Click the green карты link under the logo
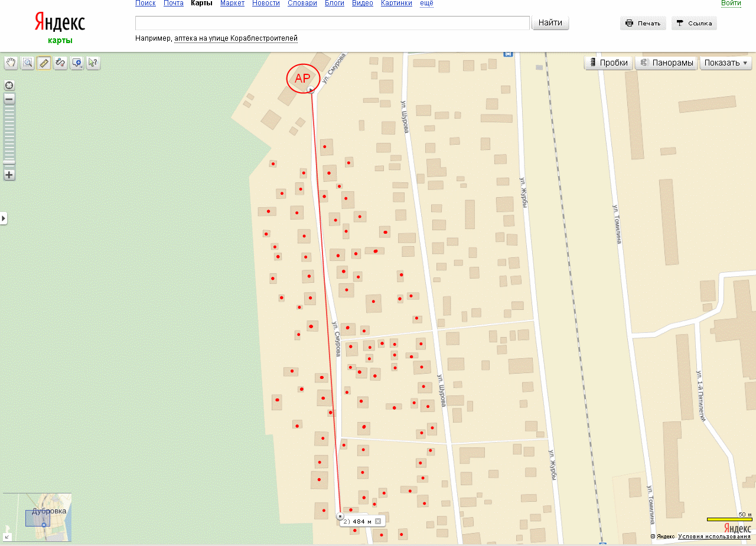 click(60, 41)
